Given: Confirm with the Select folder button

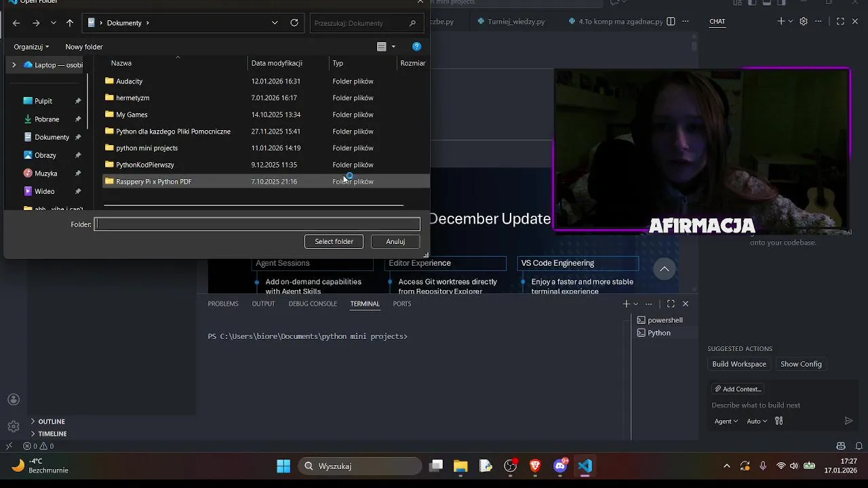Looking at the screenshot, I should tap(334, 241).
